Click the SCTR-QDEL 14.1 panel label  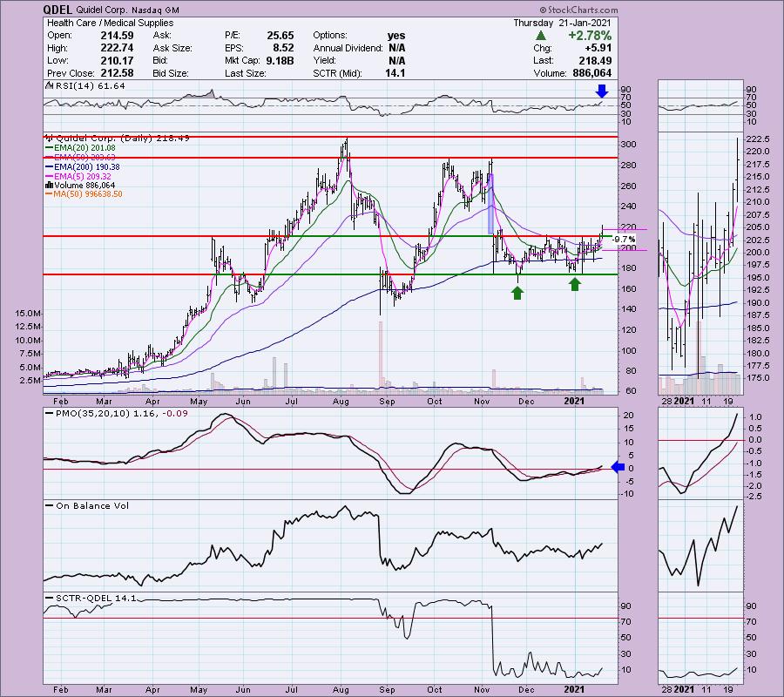[96, 598]
